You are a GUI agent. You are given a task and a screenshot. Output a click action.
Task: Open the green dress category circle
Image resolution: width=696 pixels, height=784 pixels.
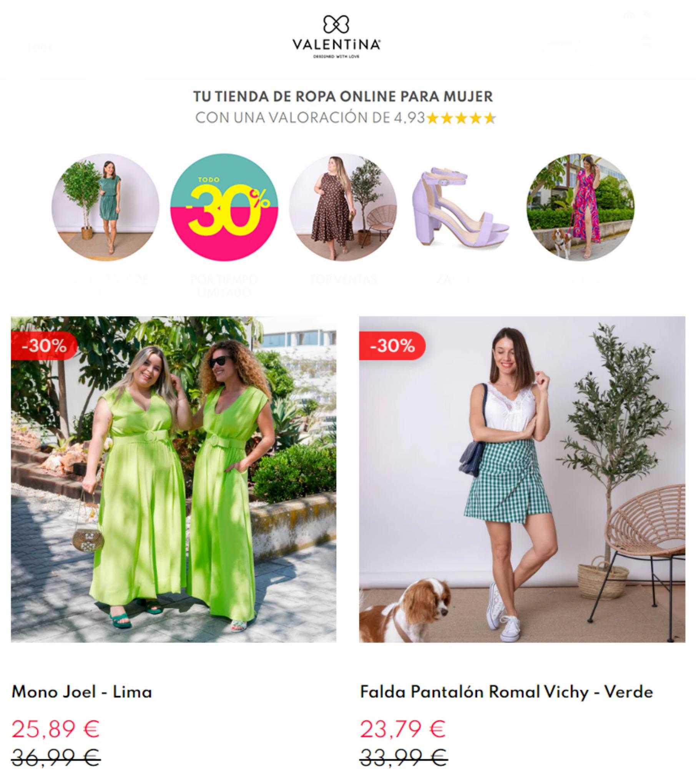click(106, 207)
